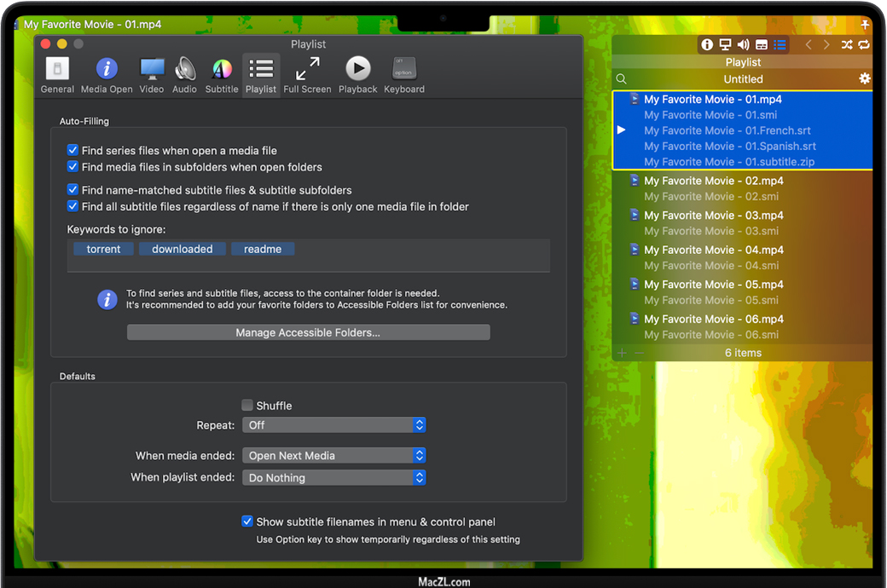Enable the Shuffle default checkbox

click(x=247, y=406)
